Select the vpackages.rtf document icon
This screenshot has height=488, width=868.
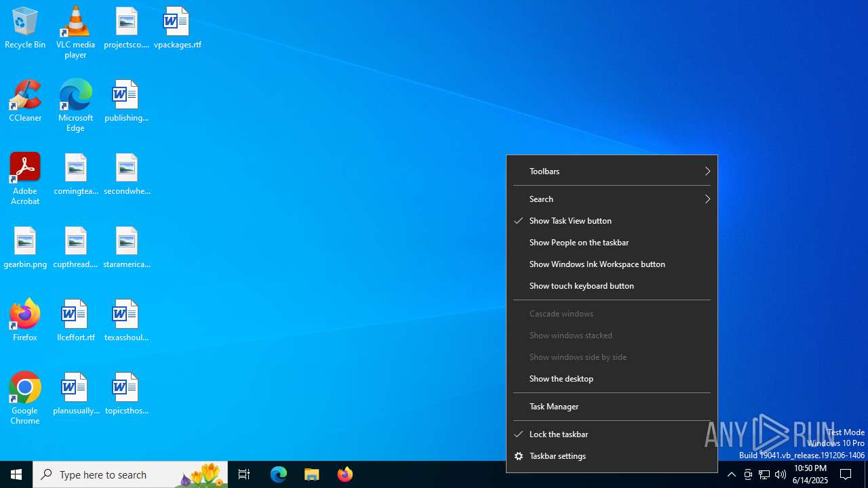pyautogui.click(x=177, y=28)
